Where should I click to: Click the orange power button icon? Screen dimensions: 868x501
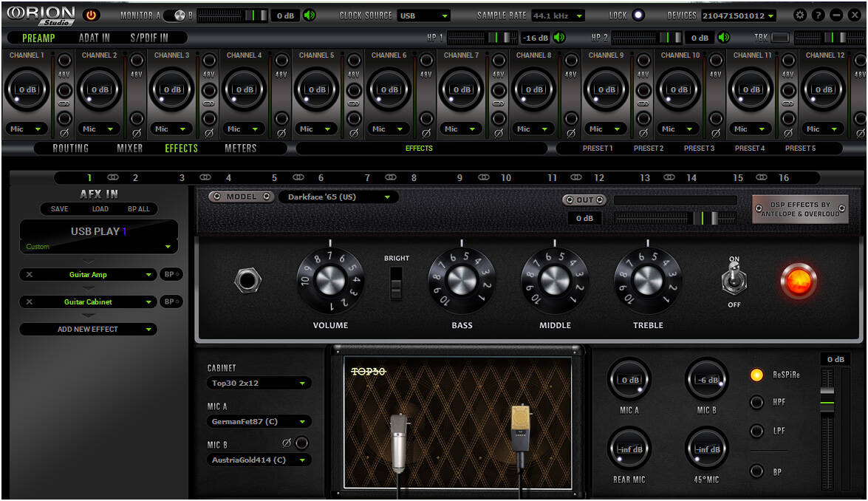click(92, 15)
